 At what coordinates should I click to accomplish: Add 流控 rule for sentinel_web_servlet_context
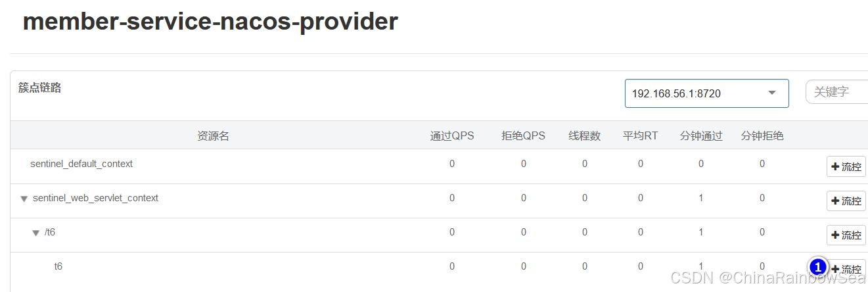tap(846, 201)
